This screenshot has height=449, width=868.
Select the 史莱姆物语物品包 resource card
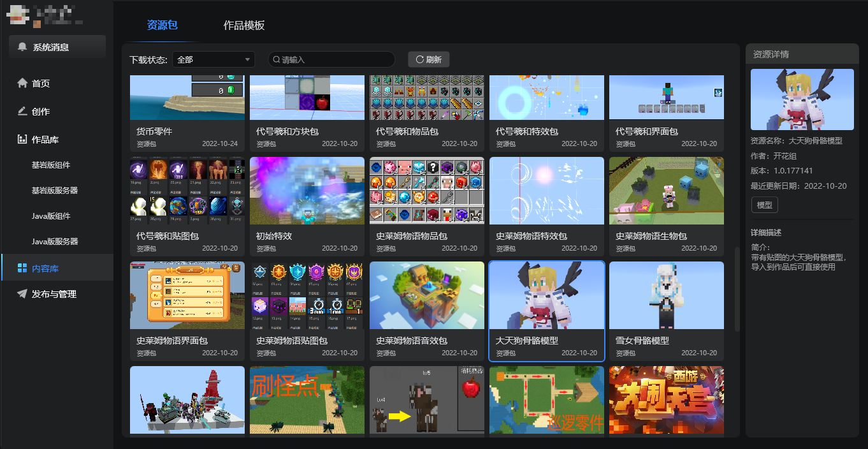[427, 207]
